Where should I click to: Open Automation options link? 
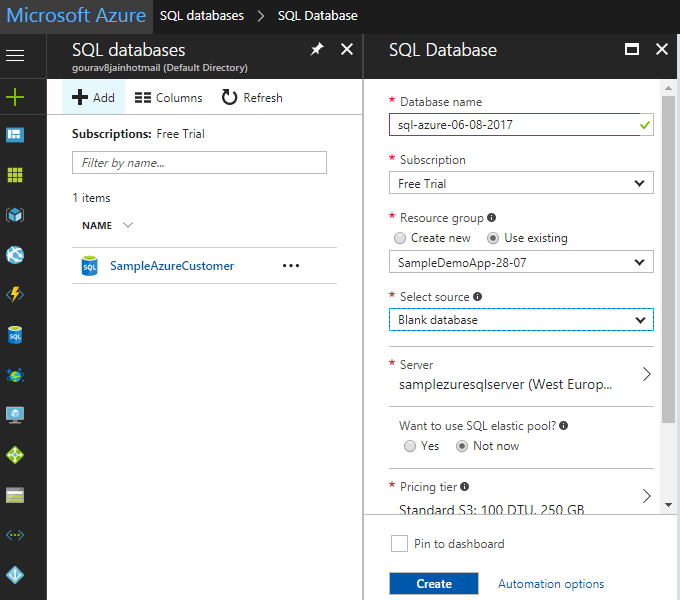coord(551,584)
